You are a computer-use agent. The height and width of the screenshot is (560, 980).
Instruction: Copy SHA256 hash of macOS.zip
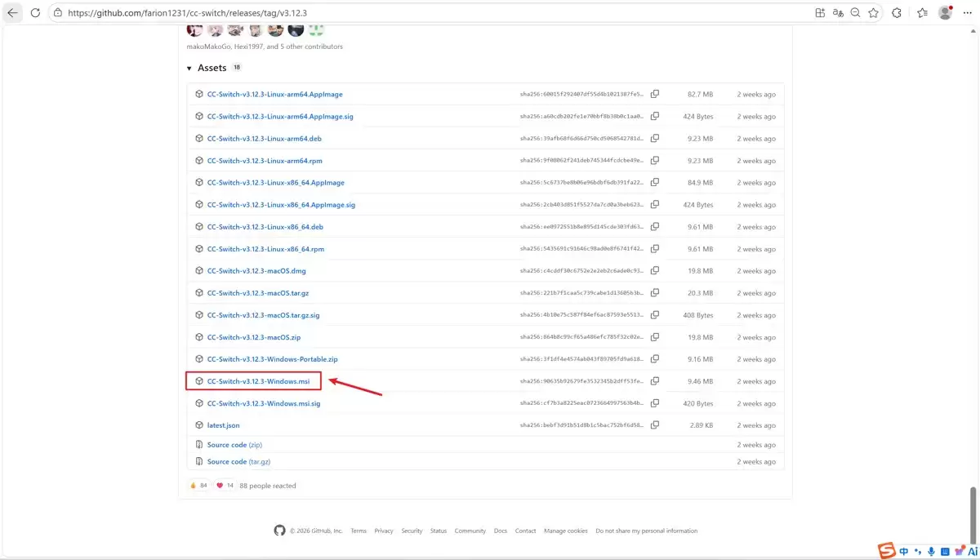pyautogui.click(x=654, y=336)
